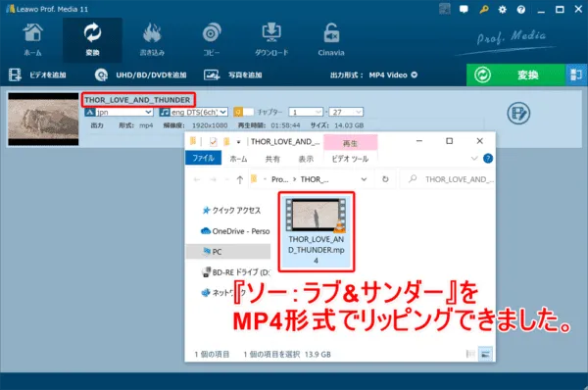Open the Home (ホーム) module in Leawo

coord(32,40)
